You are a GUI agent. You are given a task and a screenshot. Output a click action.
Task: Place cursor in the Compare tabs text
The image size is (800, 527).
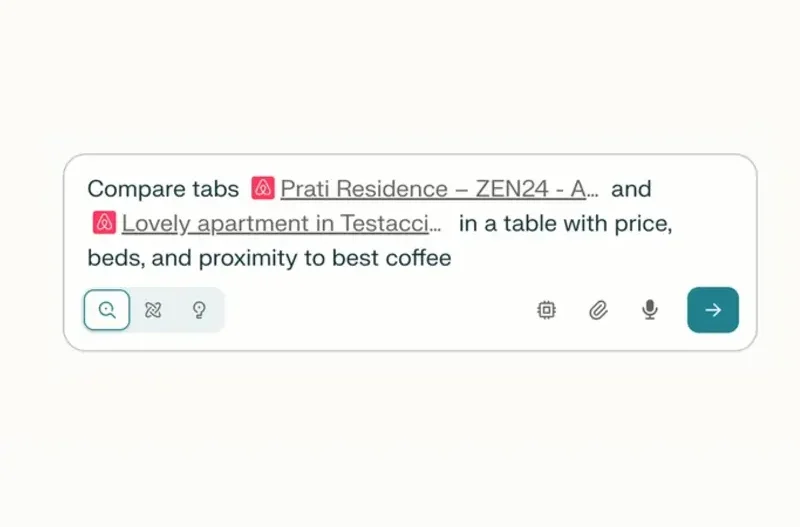click(163, 189)
